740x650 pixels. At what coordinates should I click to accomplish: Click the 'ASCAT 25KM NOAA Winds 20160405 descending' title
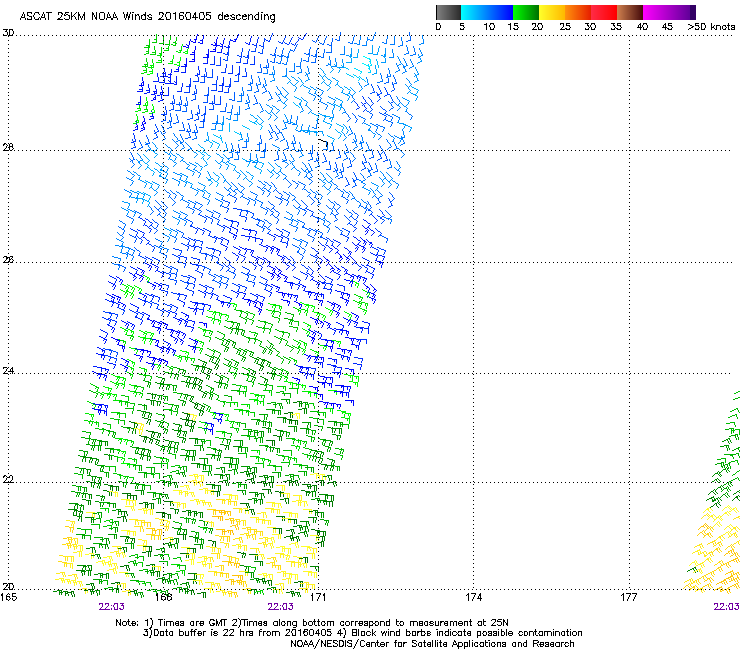coord(147,17)
